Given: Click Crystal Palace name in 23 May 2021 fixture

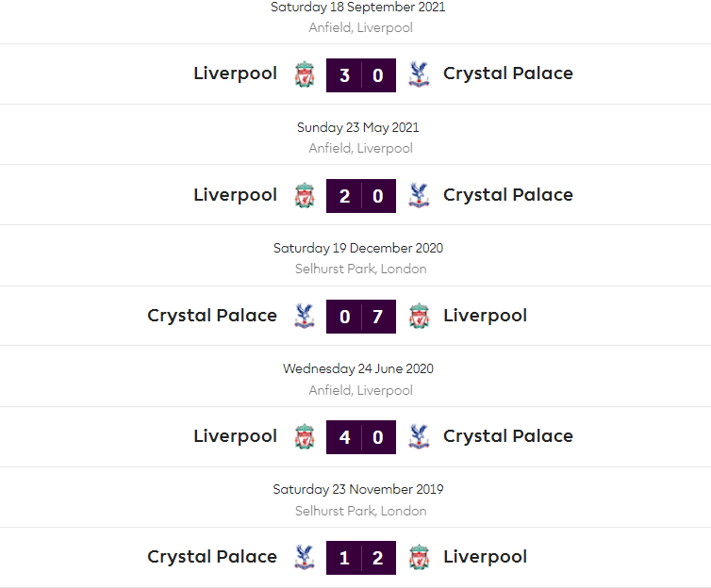Looking at the screenshot, I should click(x=508, y=195).
